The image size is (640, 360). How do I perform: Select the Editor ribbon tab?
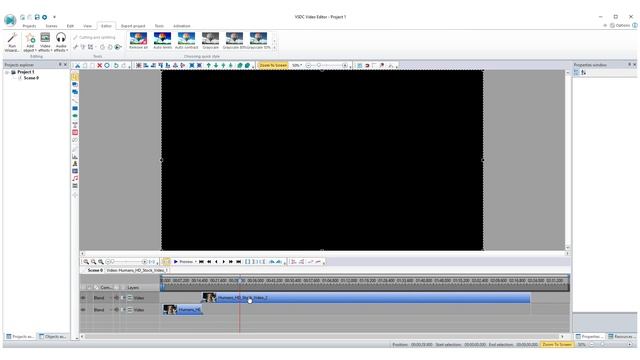[106, 26]
